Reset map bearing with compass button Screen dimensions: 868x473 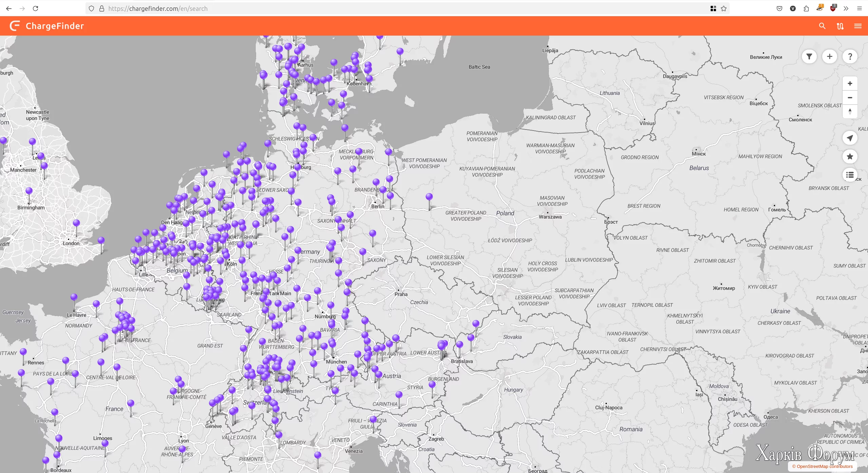coord(850,111)
